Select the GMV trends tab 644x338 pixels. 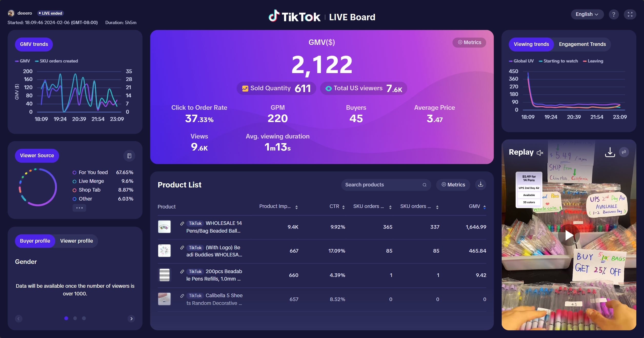34,44
